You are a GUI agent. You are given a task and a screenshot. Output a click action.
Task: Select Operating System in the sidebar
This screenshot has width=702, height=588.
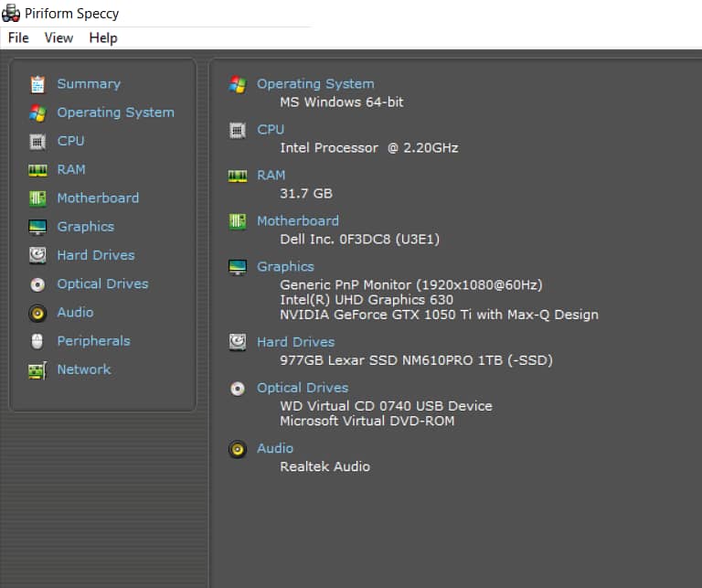pyautogui.click(x=115, y=112)
